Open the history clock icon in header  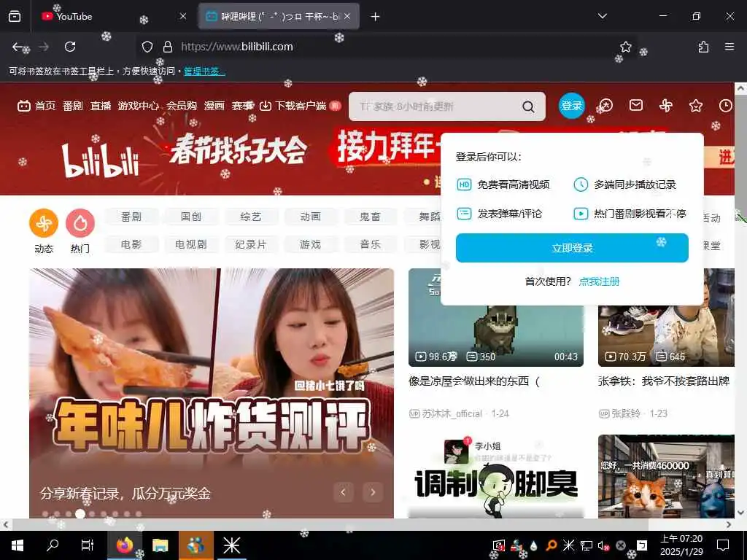pyautogui.click(x=726, y=105)
